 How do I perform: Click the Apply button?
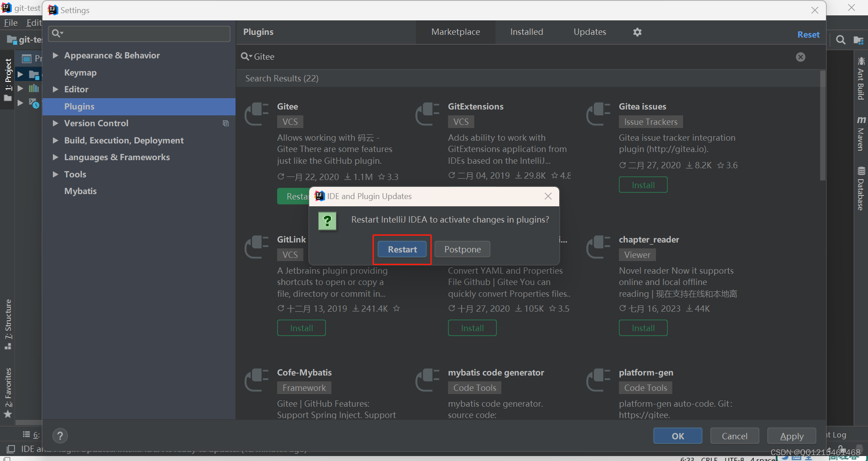[x=792, y=436]
